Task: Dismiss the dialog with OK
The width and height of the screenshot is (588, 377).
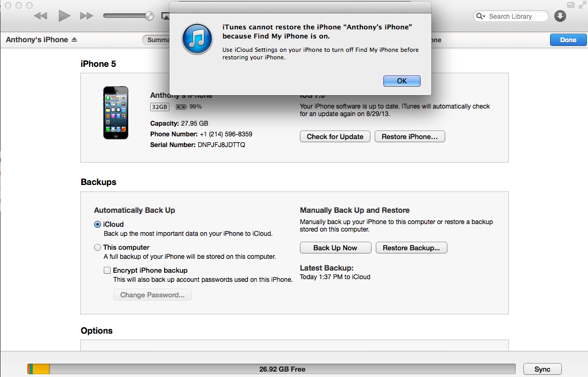Action: coord(401,81)
